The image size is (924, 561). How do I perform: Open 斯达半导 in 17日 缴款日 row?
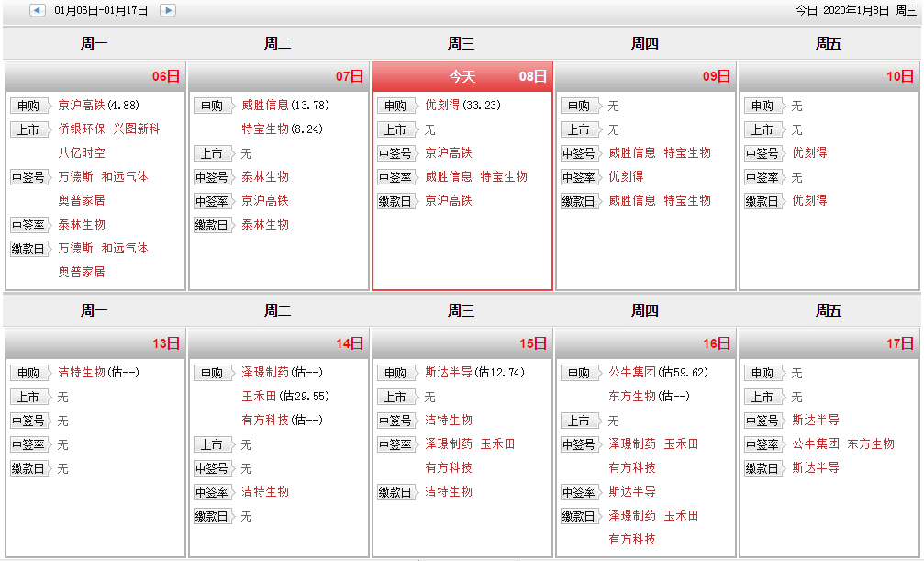[816, 467]
